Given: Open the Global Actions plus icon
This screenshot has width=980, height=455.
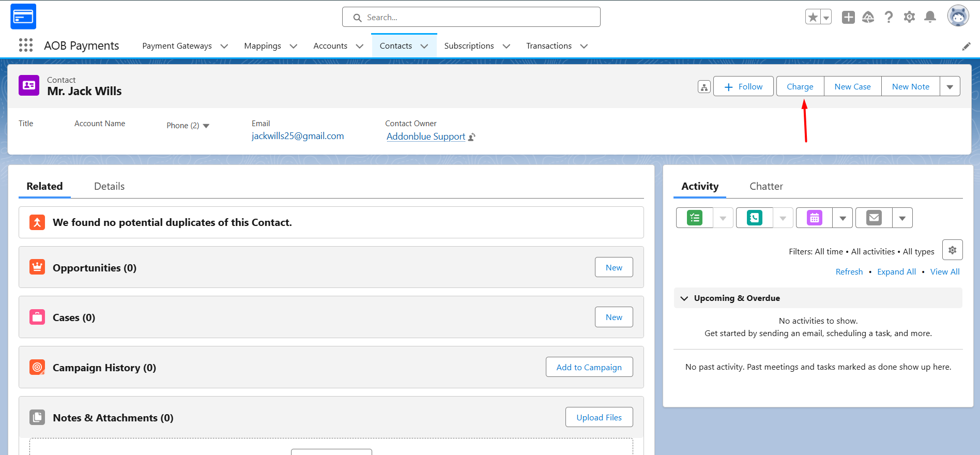Looking at the screenshot, I should [x=848, y=17].
